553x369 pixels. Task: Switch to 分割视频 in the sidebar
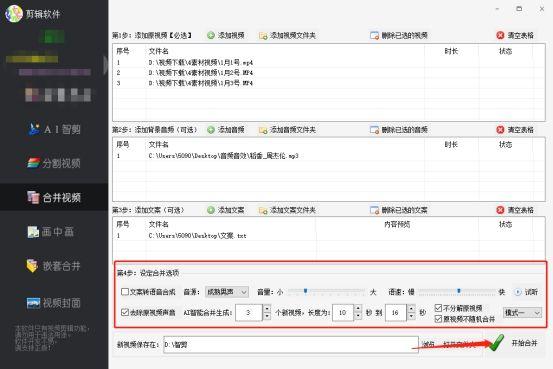[x=54, y=163]
